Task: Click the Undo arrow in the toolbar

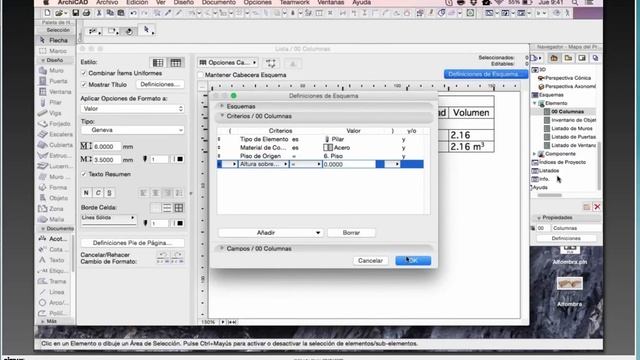Action: [133, 13]
